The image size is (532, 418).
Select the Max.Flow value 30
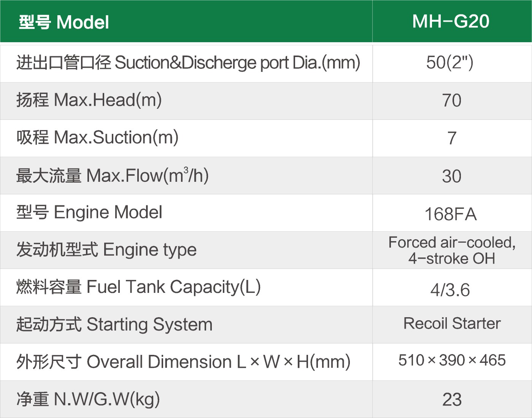[452, 176]
